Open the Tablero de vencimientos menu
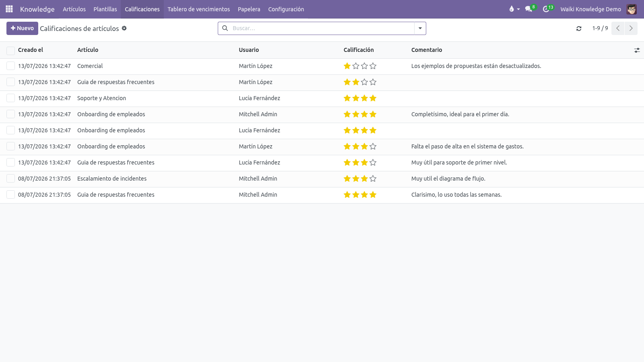 (199, 9)
